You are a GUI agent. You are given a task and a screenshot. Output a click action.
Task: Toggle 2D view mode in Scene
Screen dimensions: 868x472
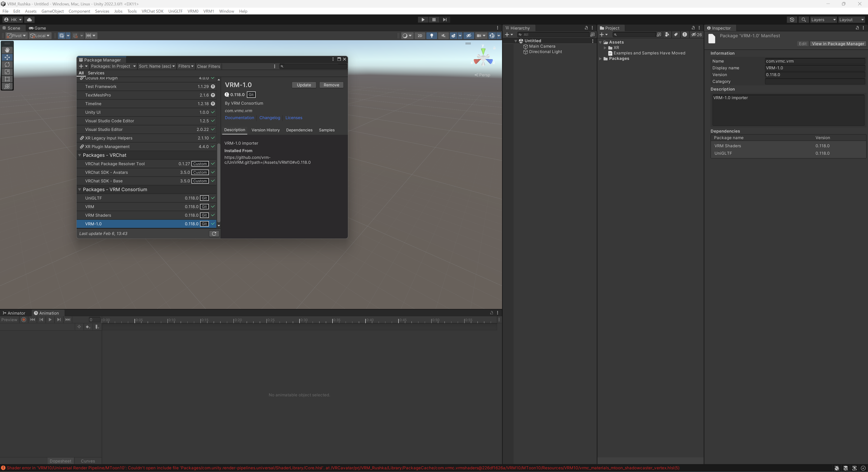point(420,36)
